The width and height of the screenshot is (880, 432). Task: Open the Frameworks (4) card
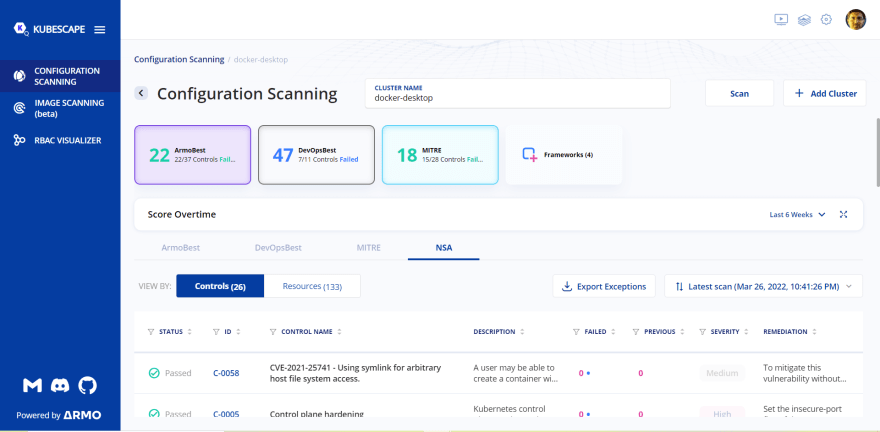pyautogui.click(x=564, y=155)
